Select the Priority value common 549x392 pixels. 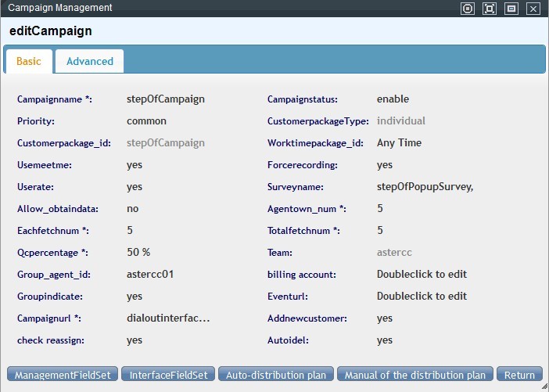(146, 121)
